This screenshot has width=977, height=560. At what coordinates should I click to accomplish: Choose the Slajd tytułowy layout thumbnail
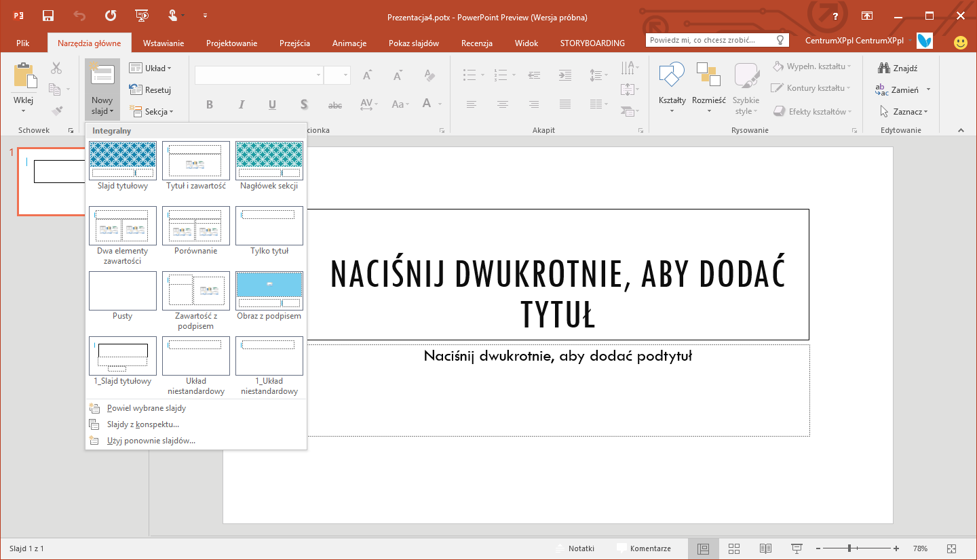click(123, 161)
